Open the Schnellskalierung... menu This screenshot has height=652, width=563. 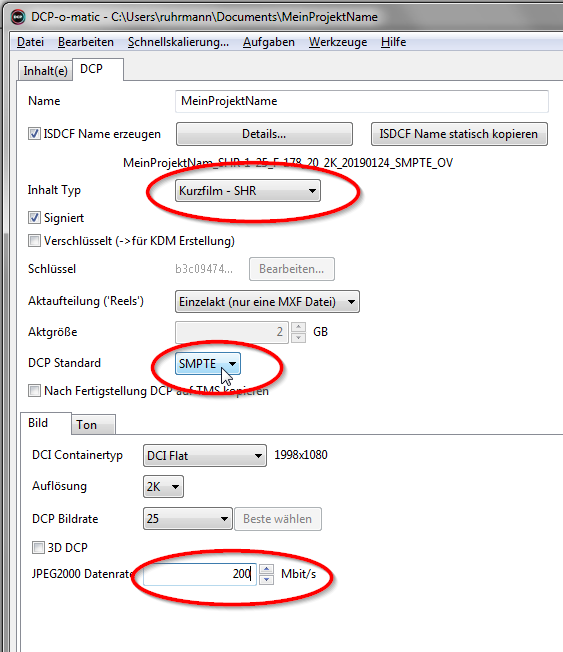178,42
